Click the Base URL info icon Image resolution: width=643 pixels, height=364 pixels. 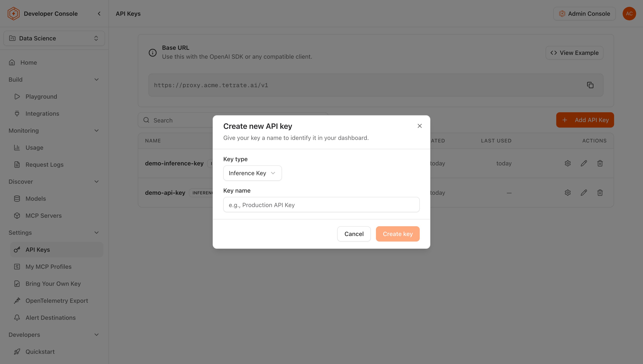(152, 53)
